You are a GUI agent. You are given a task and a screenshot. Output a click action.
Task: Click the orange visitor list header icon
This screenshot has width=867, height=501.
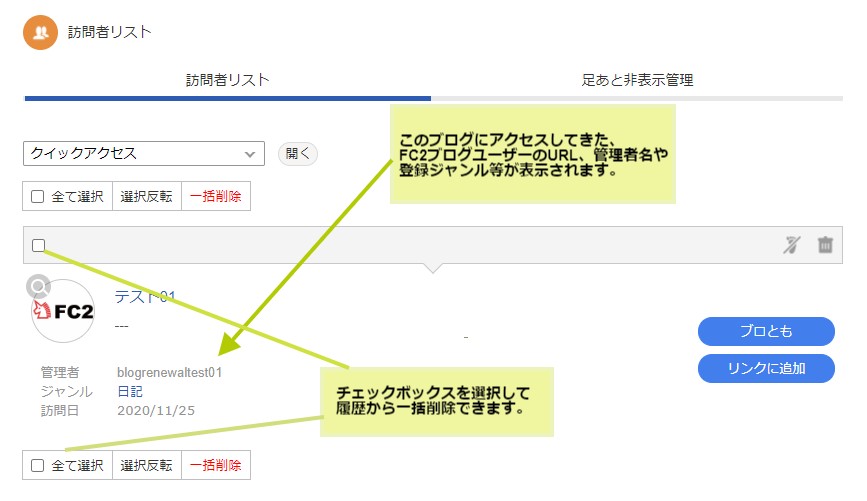[41, 32]
